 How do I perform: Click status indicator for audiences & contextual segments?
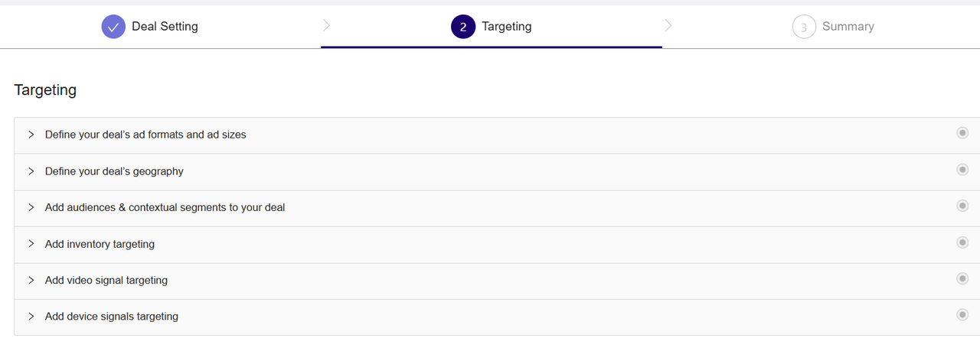click(962, 206)
